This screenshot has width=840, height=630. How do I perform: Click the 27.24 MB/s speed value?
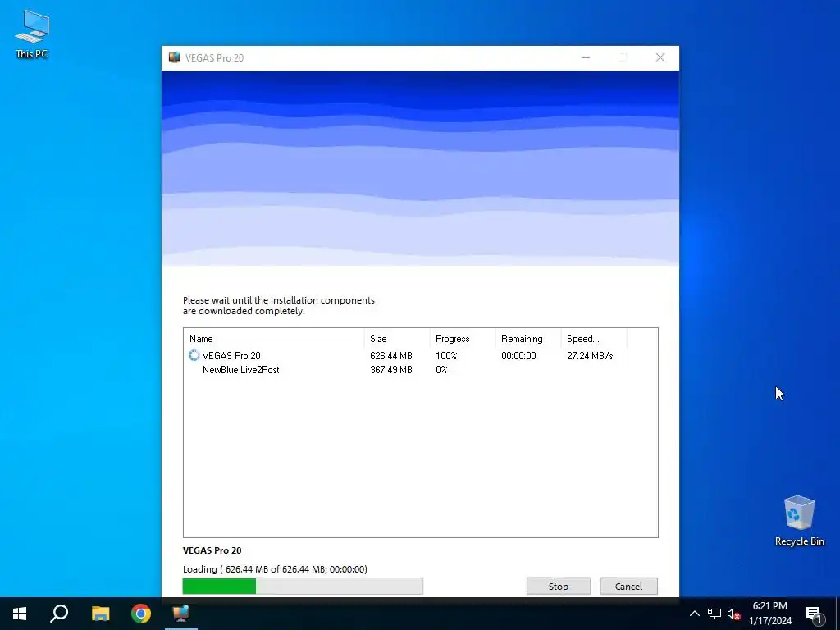pyautogui.click(x=590, y=356)
